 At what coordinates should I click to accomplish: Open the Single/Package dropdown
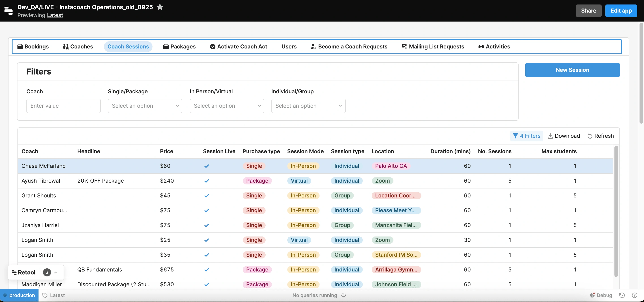click(145, 106)
